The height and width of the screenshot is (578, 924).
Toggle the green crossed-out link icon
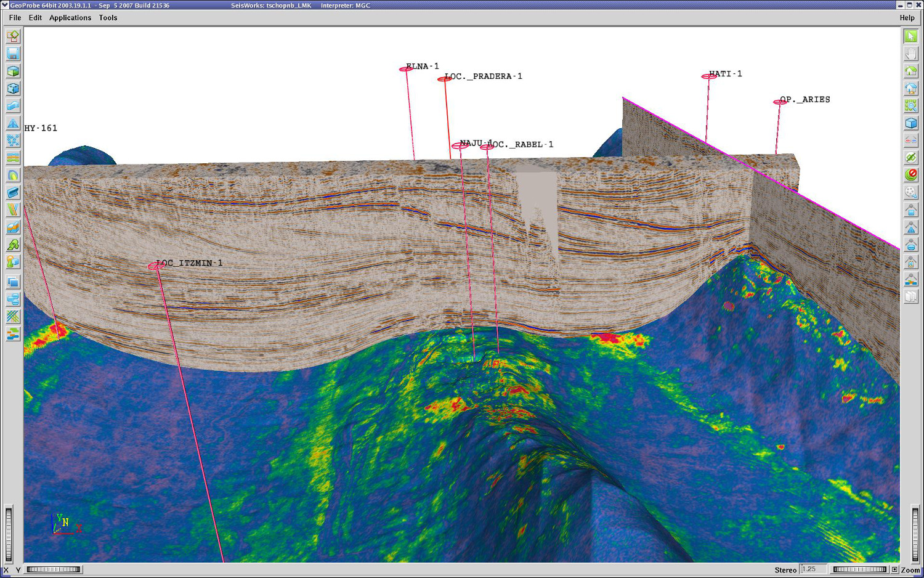(x=910, y=158)
